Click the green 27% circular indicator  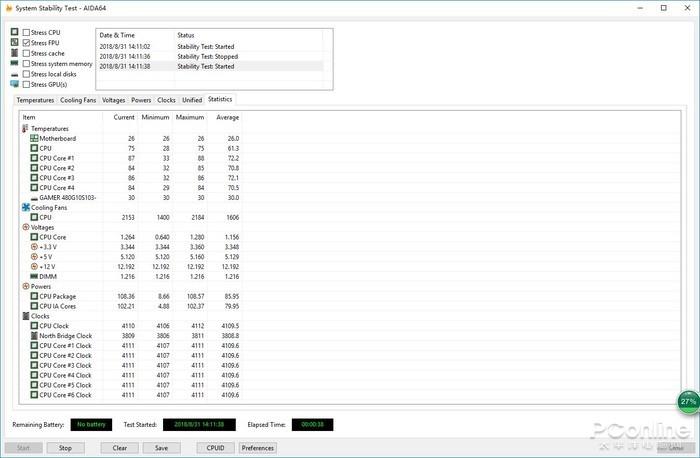(688, 402)
